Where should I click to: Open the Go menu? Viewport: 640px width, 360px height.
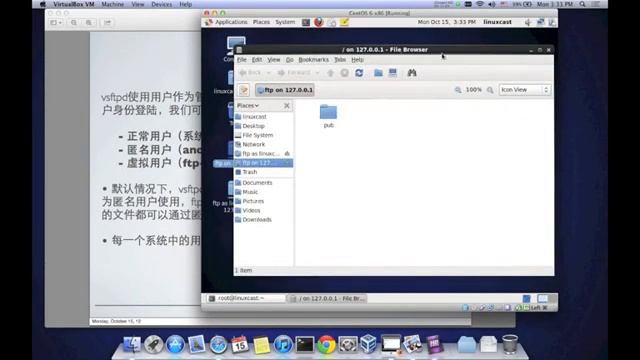tap(289, 60)
